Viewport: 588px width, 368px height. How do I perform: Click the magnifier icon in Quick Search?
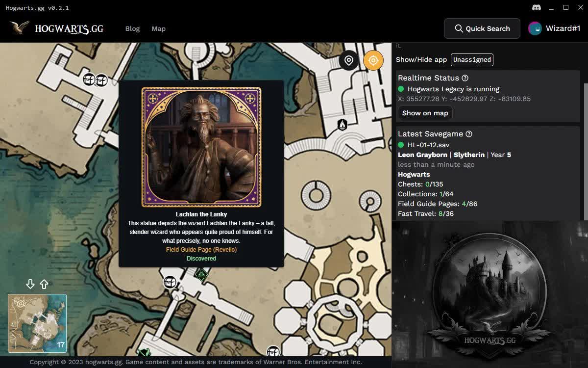coord(459,28)
